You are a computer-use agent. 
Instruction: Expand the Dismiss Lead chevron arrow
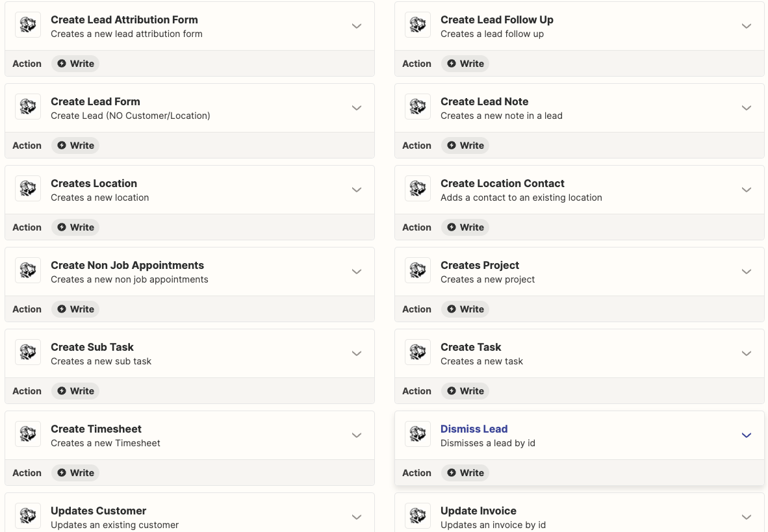(747, 435)
